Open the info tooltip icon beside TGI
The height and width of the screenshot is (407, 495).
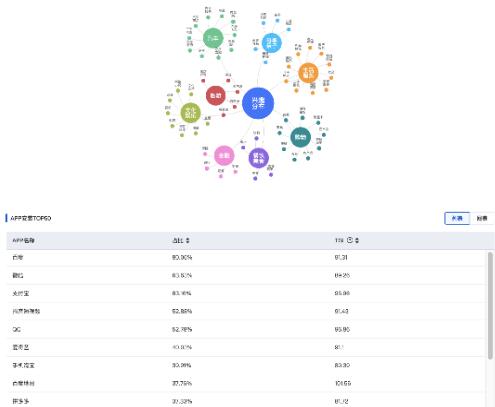point(350,240)
